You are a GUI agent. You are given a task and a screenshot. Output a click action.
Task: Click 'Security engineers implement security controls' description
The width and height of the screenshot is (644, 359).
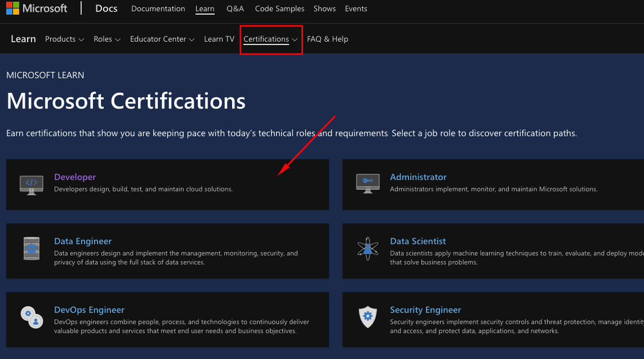coord(517,326)
